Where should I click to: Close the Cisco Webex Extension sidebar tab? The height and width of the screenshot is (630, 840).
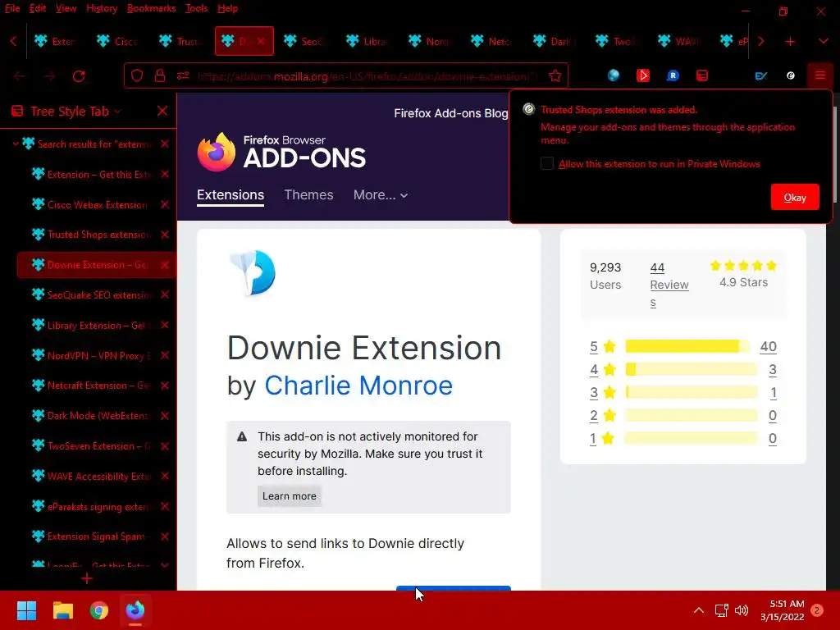165,204
